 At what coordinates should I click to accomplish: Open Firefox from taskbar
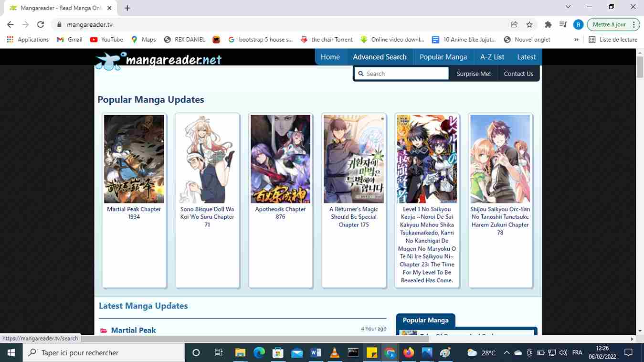click(409, 353)
